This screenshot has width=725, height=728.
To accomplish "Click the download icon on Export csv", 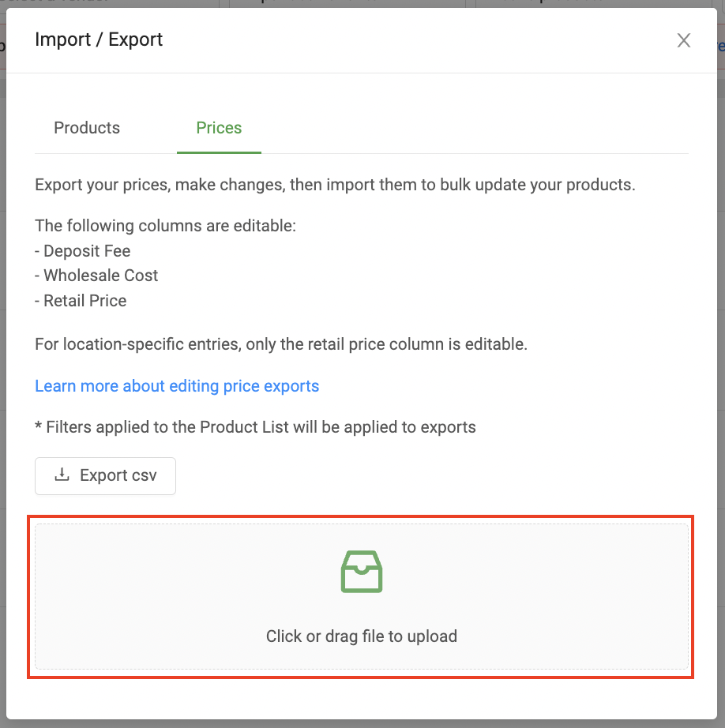I will pyautogui.click(x=61, y=475).
